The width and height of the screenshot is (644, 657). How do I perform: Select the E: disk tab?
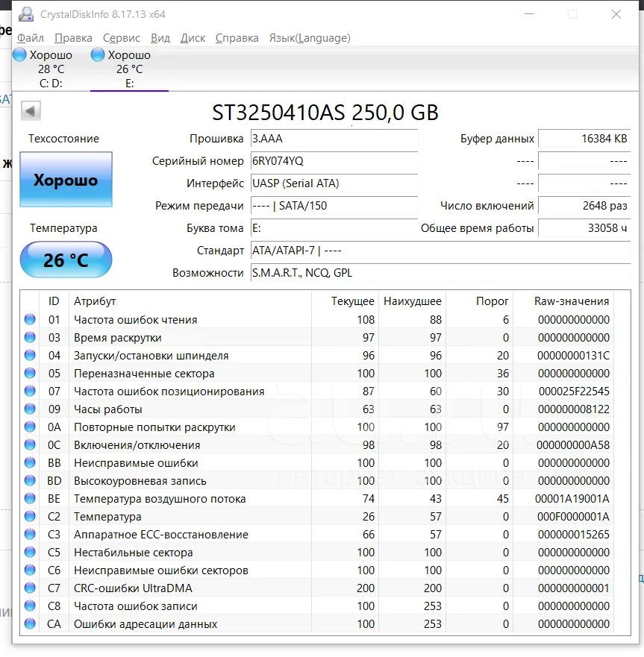[x=130, y=69]
